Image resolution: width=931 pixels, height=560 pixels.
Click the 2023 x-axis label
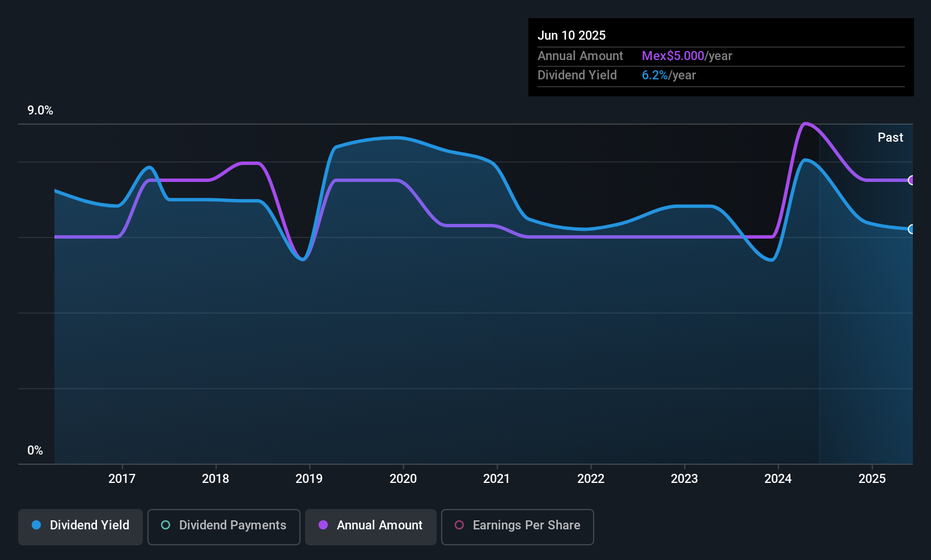click(684, 478)
